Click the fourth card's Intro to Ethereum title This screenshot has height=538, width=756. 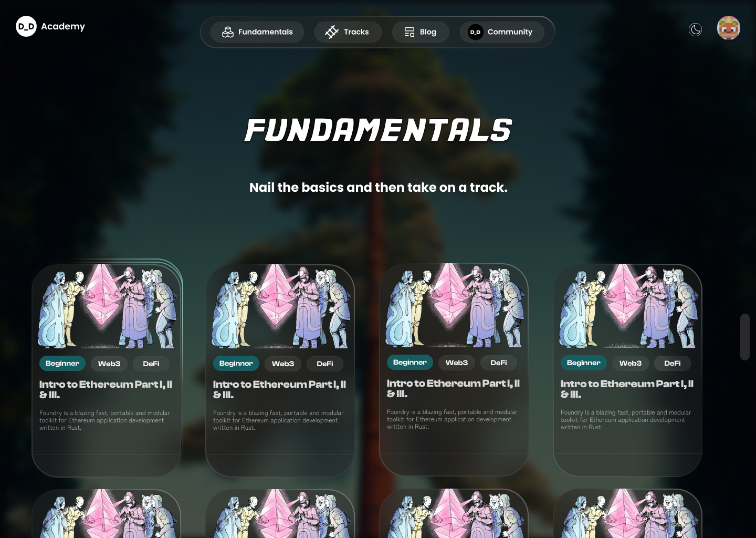tap(627, 389)
